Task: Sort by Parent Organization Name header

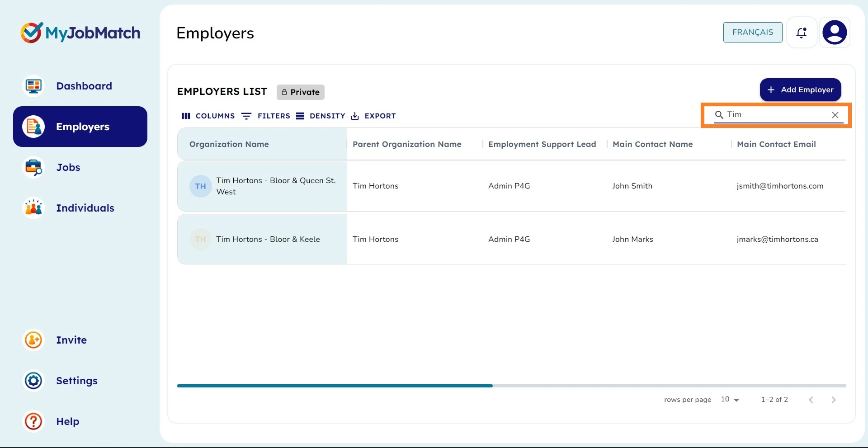Action: (407, 144)
